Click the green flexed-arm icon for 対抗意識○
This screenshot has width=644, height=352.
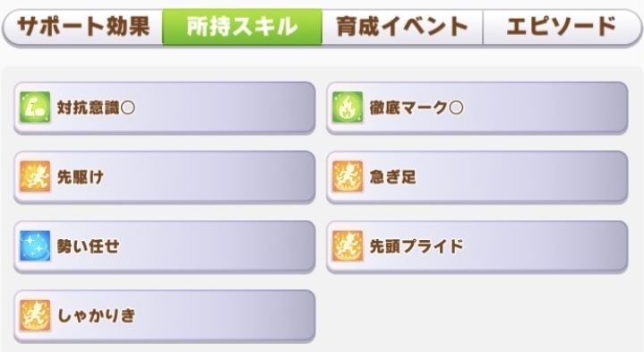pyautogui.click(x=35, y=107)
